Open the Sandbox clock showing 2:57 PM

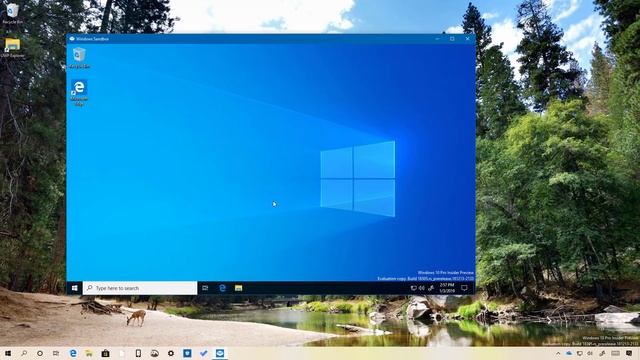pos(447,288)
